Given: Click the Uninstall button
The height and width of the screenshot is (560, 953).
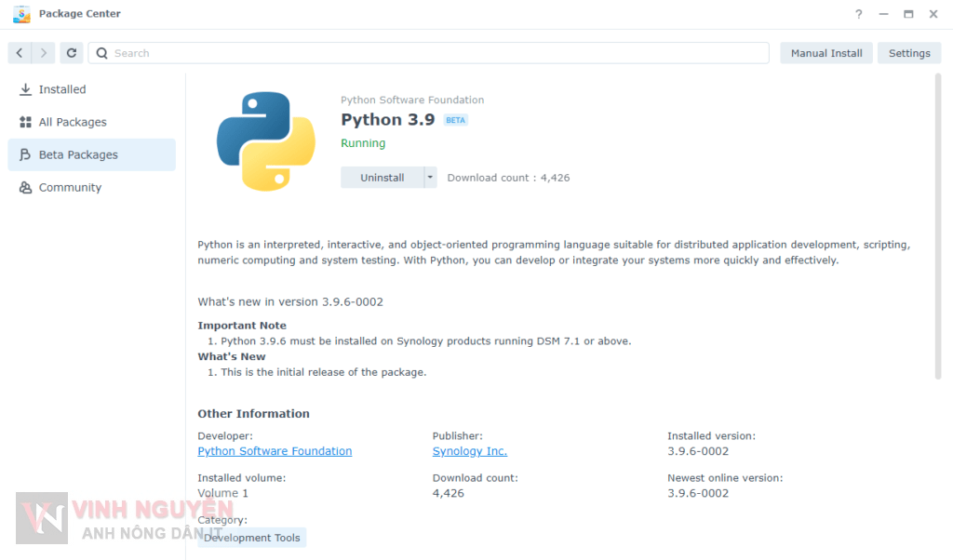Looking at the screenshot, I should coord(382,177).
